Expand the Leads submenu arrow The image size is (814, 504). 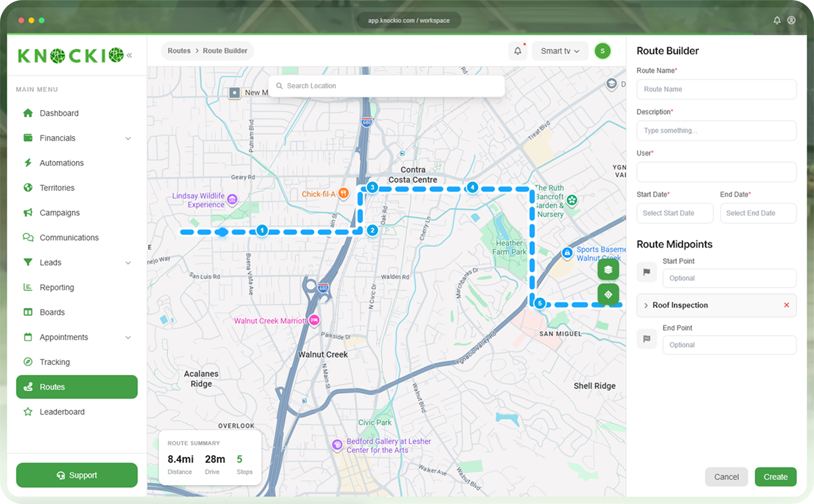tap(128, 263)
